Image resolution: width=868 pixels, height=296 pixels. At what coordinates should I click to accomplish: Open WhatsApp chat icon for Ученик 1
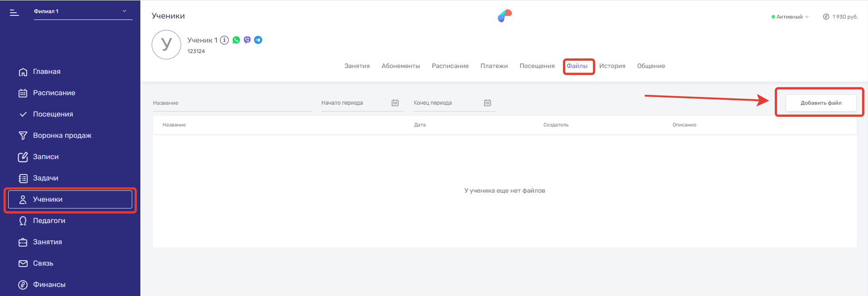236,40
